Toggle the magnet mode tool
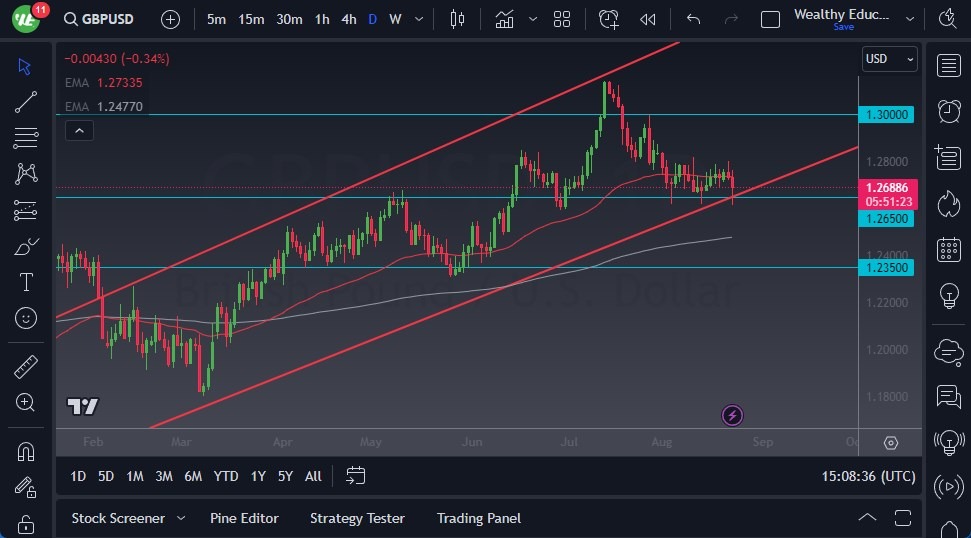971x538 pixels. tap(26, 451)
